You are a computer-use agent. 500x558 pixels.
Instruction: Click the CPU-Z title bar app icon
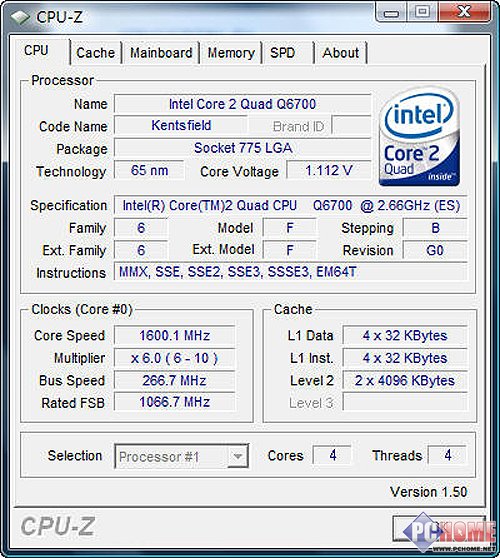click(x=20, y=17)
